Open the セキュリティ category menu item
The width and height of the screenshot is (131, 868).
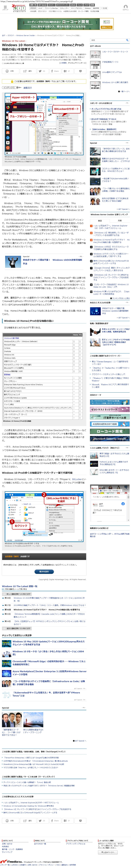[x=64, y=8]
